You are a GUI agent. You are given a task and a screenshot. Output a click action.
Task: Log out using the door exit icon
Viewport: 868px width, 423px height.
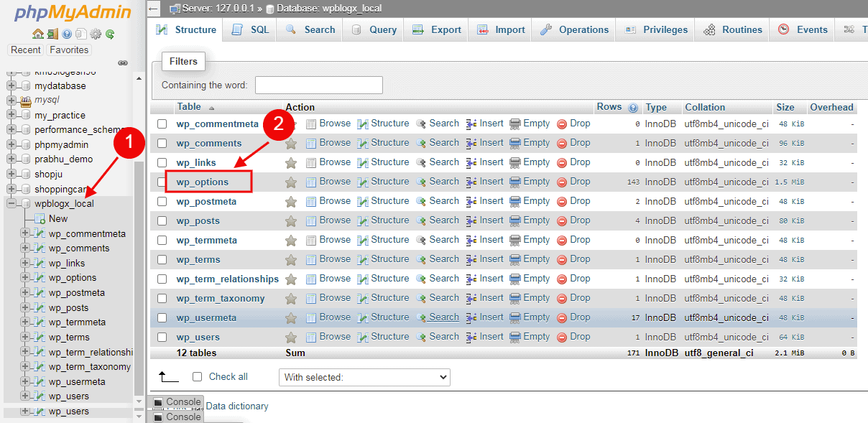(52, 34)
